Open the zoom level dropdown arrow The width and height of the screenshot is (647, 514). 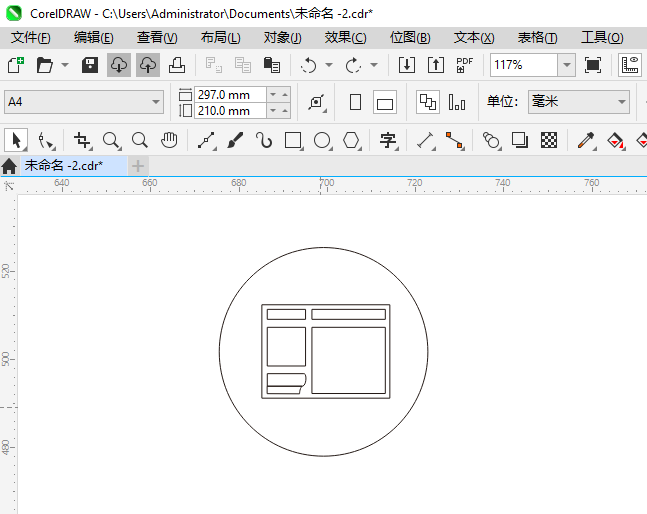[x=567, y=65]
